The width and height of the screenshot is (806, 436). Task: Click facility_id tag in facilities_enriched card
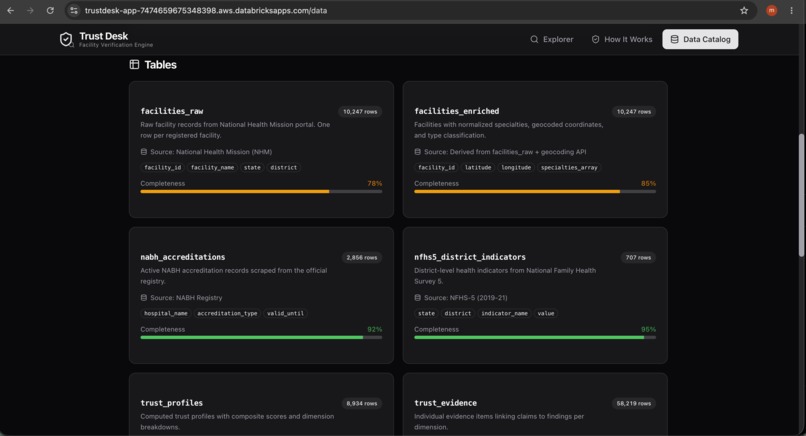[x=436, y=168]
